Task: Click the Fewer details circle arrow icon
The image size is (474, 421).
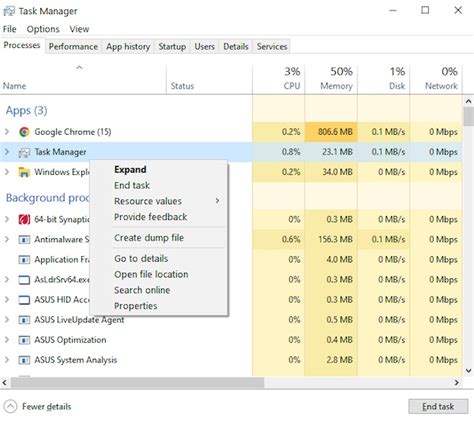Action: pyautogui.click(x=10, y=406)
